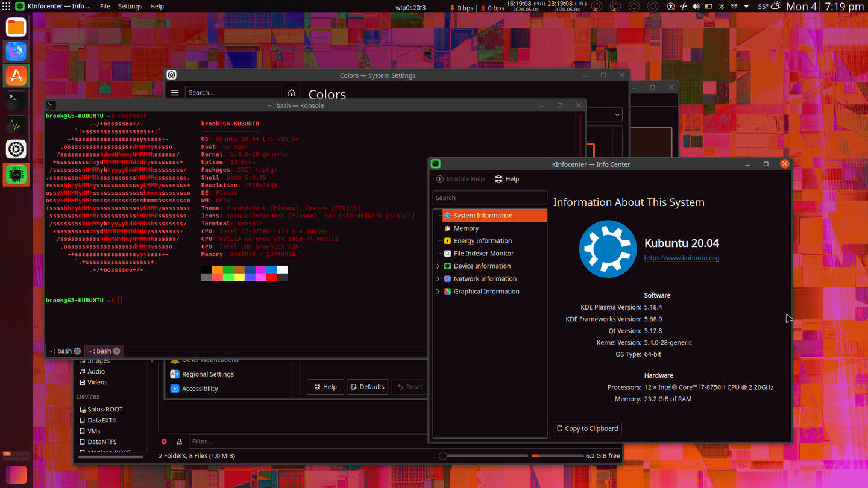This screenshot has height=488, width=868.
Task: Click the Graphical Information colorful icon
Action: tap(447, 292)
